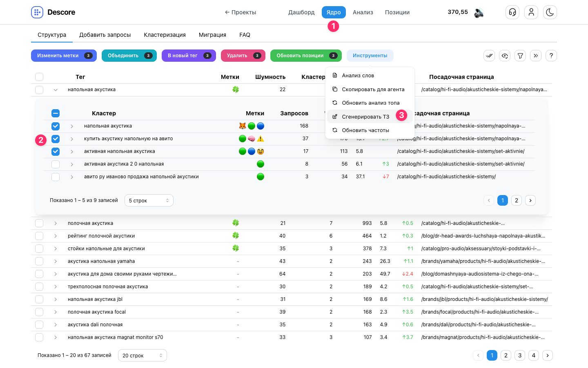Click the clover mark on рейтинг полочной акустики

point(236,236)
